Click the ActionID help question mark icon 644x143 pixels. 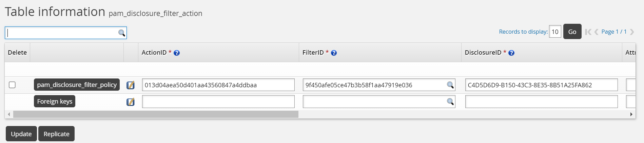tap(177, 53)
